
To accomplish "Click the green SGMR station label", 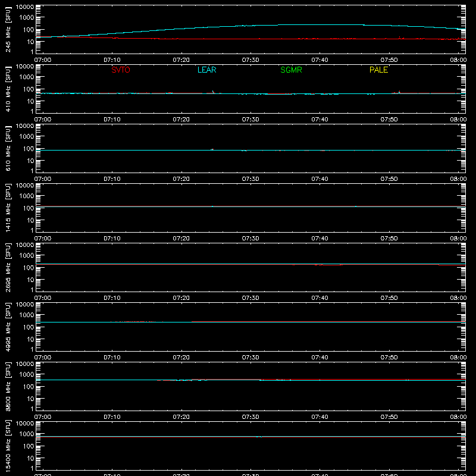I will pos(291,70).
